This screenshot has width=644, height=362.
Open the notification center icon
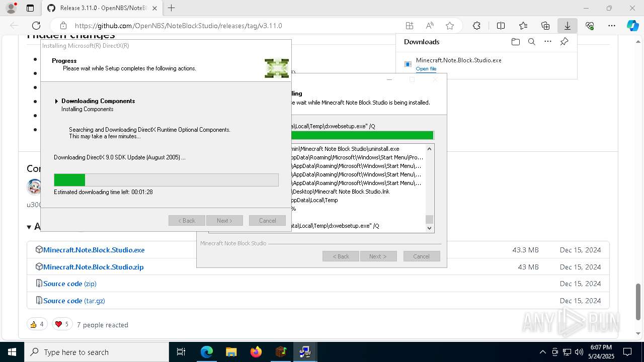pos(627,352)
